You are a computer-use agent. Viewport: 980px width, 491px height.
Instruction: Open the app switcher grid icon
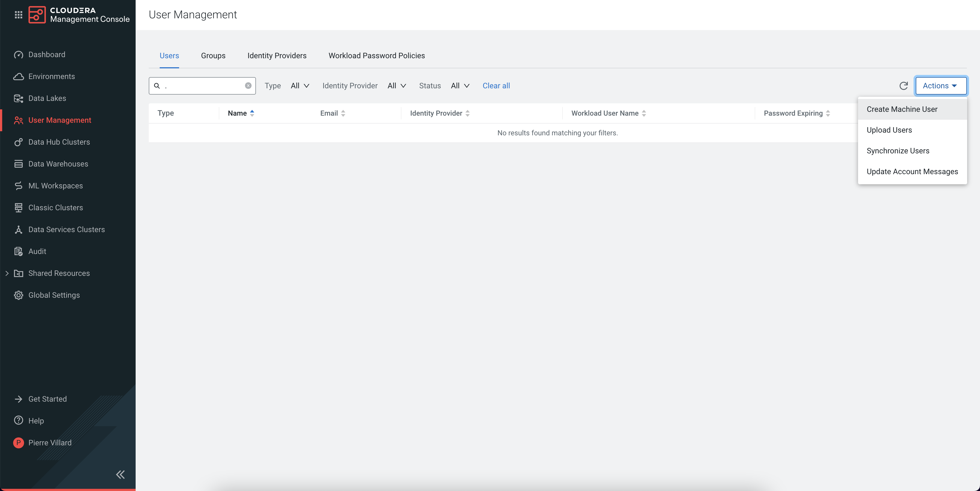(x=18, y=15)
